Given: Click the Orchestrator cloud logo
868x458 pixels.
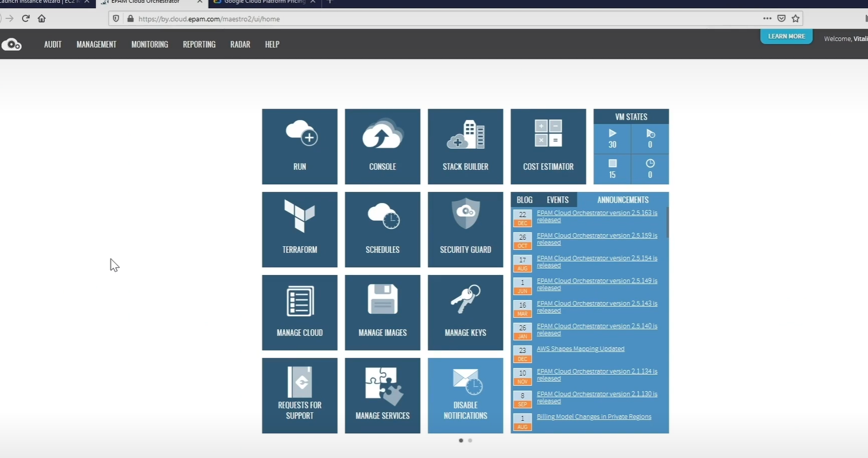Looking at the screenshot, I should [11, 44].
